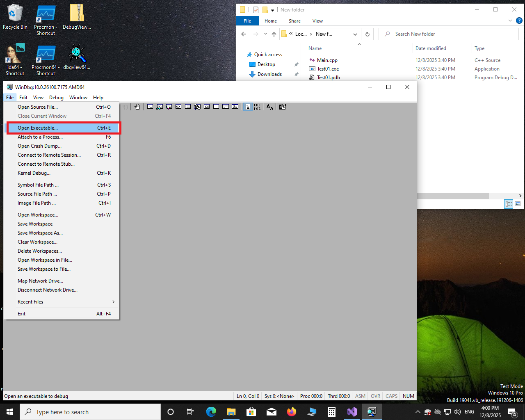This screenshot has width=525, height=420.
Task: Toggle Source mode on toolbar button
Action: point(248,107)
